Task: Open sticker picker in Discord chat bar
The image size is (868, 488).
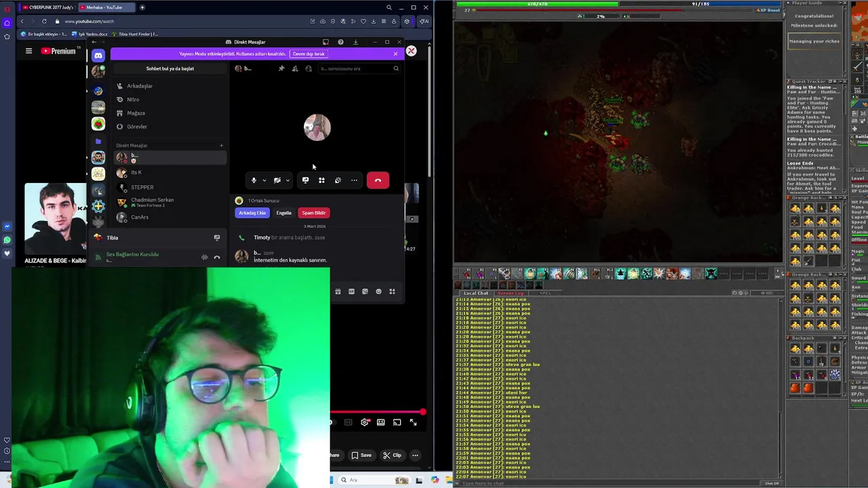Action: [x=365, y=291]
